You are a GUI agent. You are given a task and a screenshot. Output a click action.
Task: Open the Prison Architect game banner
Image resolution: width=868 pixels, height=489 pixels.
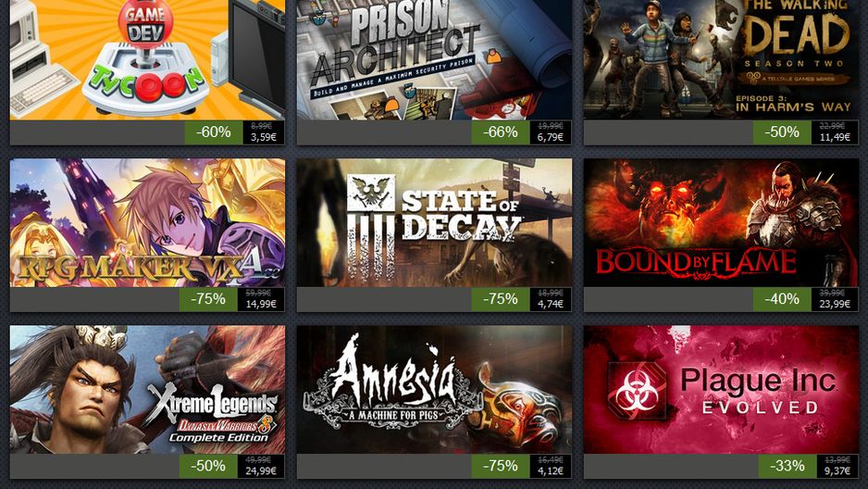(434, 60)
